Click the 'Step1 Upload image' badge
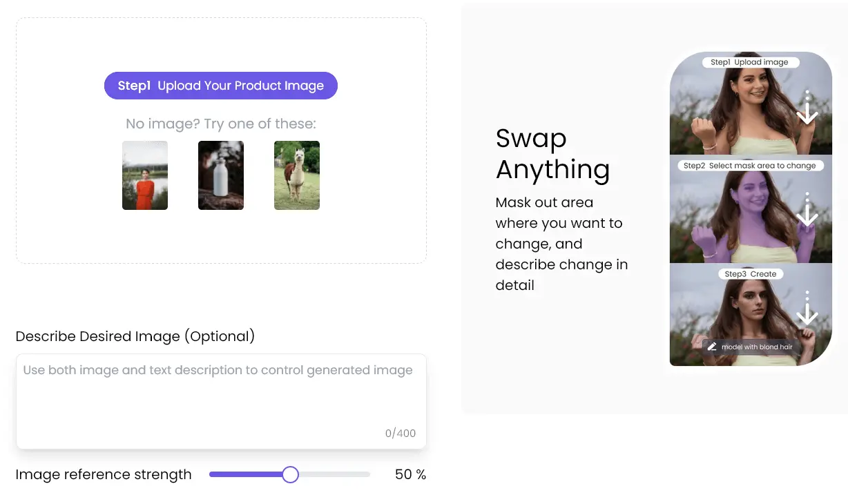Image resolution: width=848 pixels, height=504 pixels. (751, 61)
